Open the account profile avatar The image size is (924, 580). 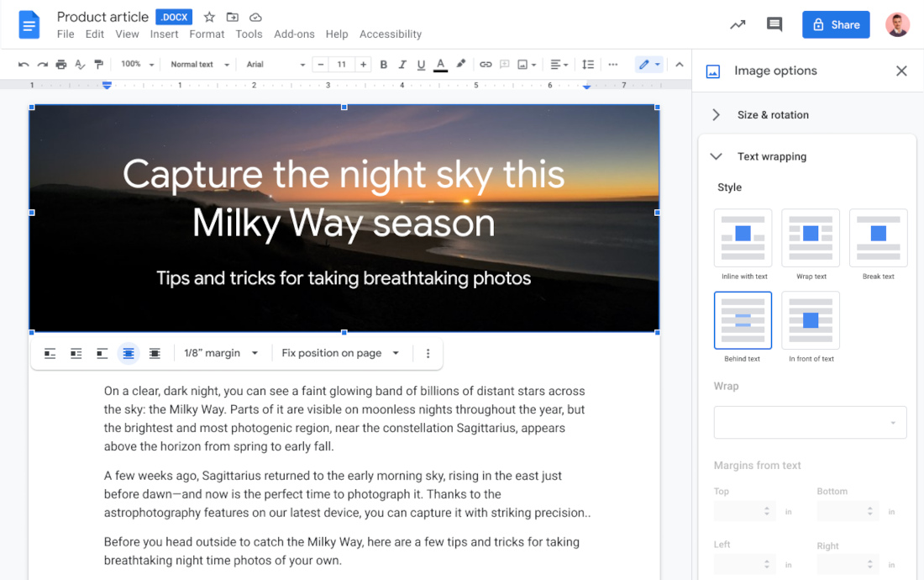pyautogui.click(x=897, y=24)
